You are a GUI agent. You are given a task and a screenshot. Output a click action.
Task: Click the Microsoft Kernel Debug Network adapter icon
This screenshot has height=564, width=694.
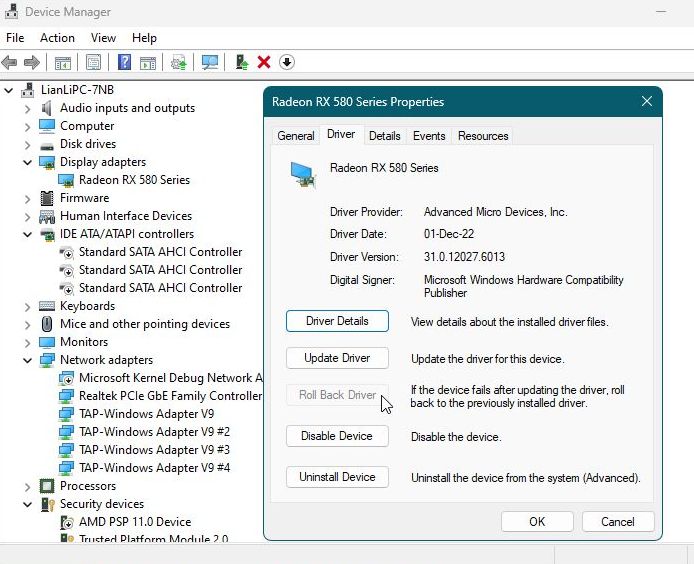point(66,378)
